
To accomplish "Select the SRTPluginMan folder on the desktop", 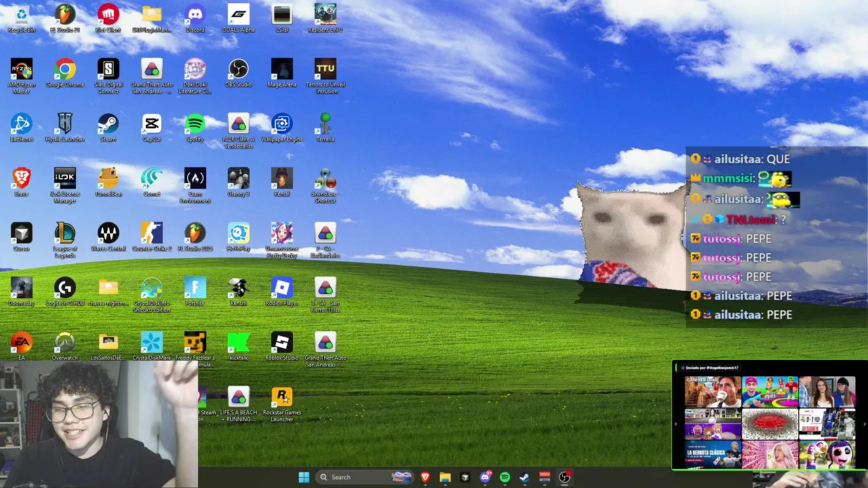I will coord(151,18).
